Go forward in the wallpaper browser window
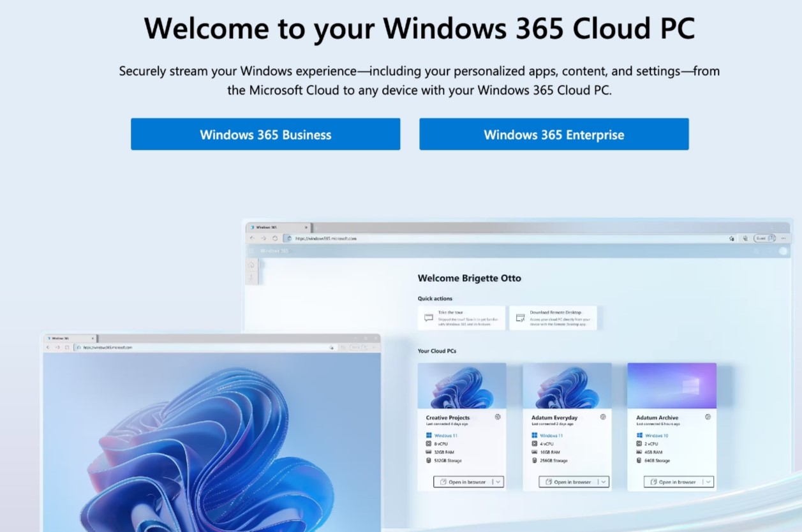The height and width of the screenshot is (532, 802). coord(57,347)
